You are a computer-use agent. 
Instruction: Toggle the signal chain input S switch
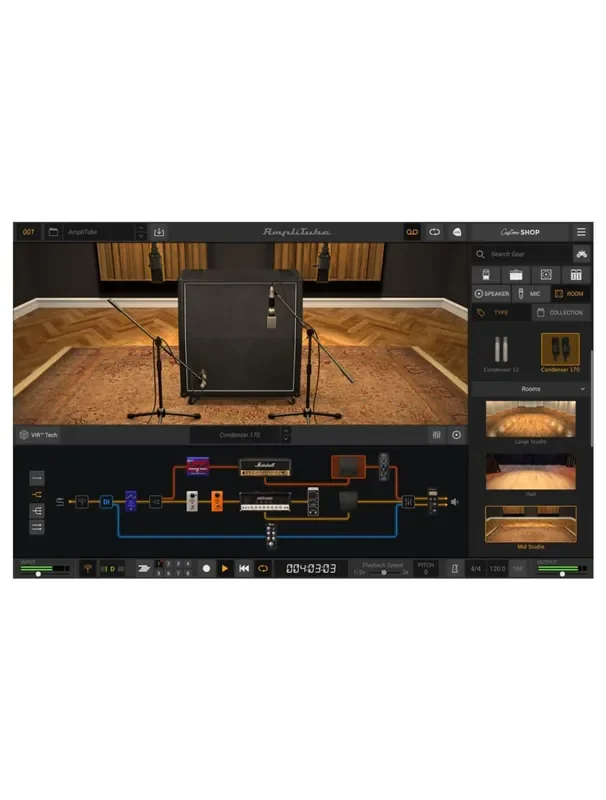[60, 502]
